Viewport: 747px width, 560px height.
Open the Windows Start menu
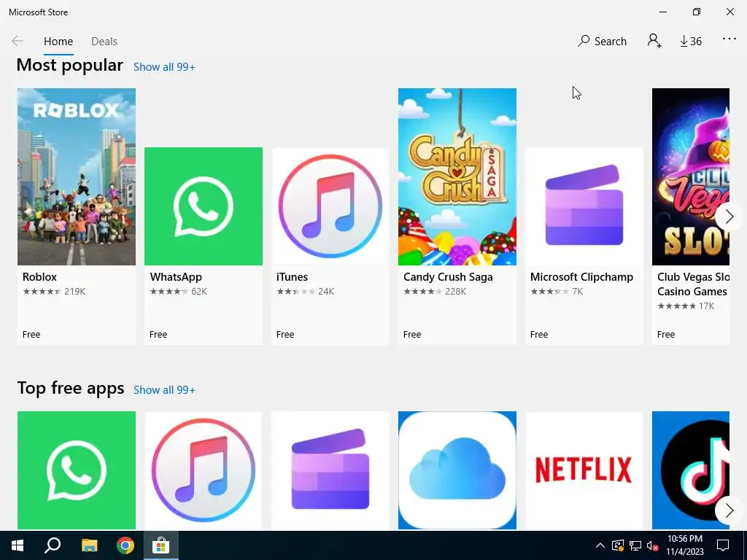tap(18, 545)
